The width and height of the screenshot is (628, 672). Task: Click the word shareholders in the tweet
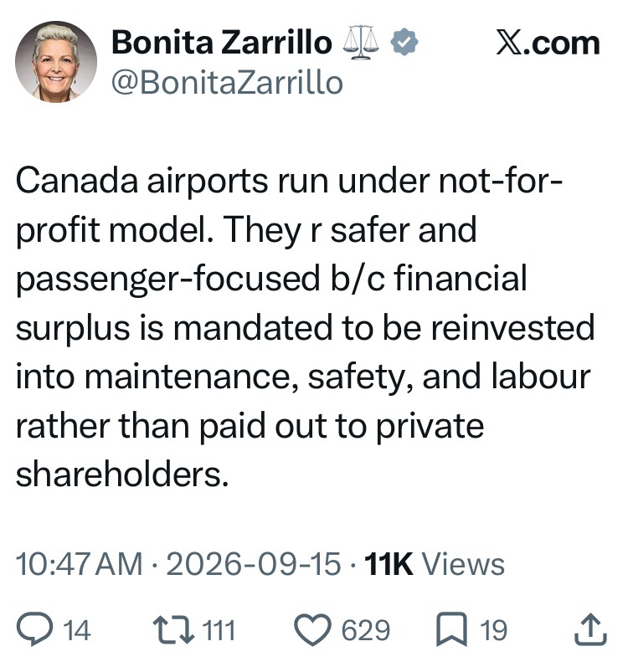122,475
